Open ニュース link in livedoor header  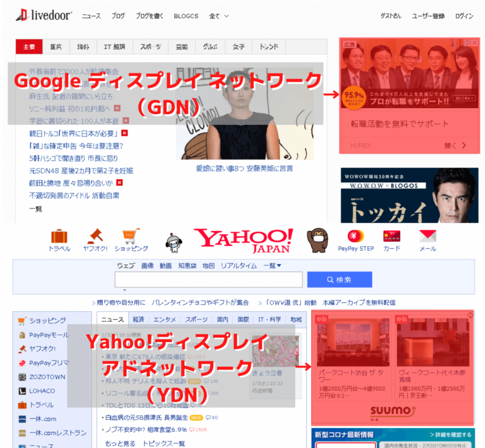(x=91, y=16)
